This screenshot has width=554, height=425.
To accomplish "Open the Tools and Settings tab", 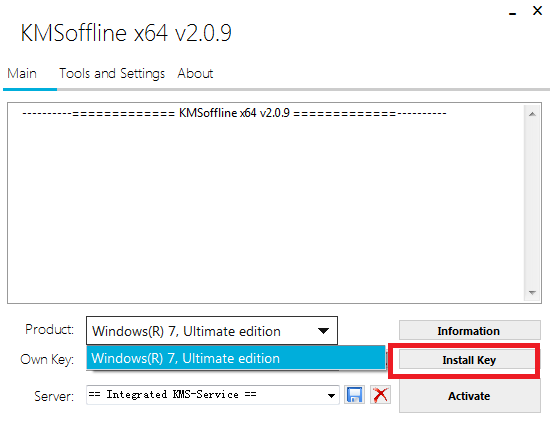I will click(x=112, y=73).
